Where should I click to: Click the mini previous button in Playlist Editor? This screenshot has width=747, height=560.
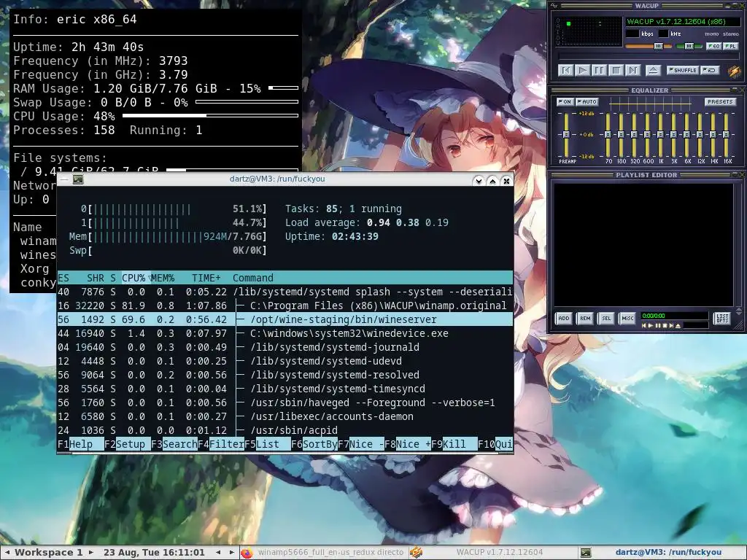tap(644, 326)
